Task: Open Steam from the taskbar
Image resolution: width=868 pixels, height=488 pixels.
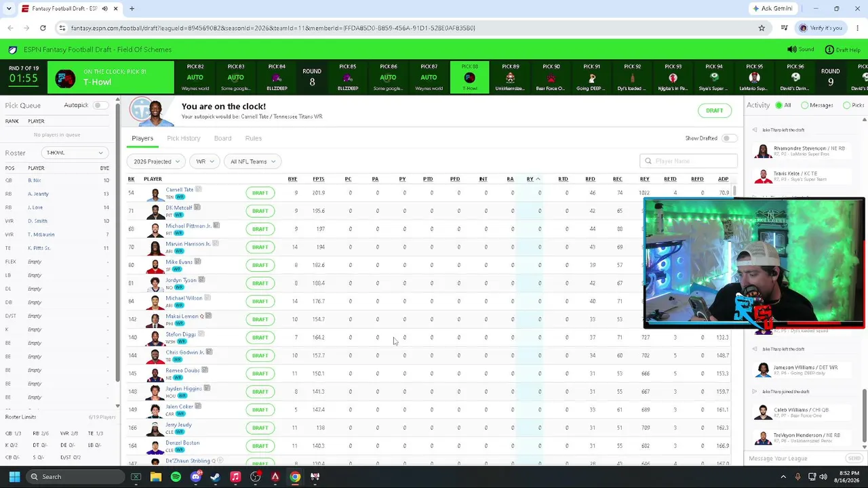Action: [x=215, y=476]
